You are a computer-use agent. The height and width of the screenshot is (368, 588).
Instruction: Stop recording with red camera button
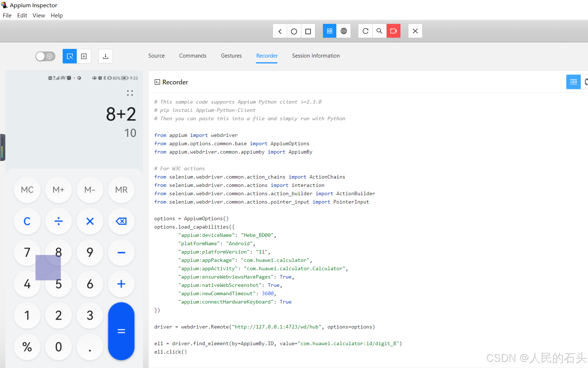[394, 31]
